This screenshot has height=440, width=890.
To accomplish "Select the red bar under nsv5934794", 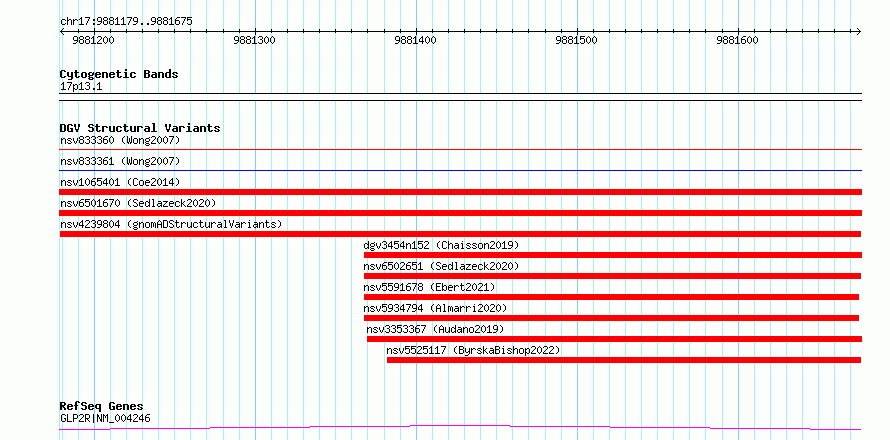I will (x=611, y=318).
